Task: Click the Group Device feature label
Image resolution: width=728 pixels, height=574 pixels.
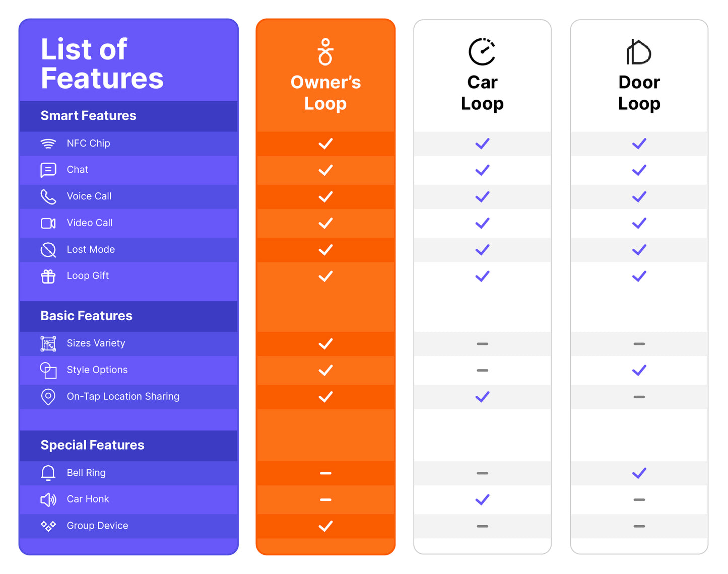Action: click(x=97, y=526)
